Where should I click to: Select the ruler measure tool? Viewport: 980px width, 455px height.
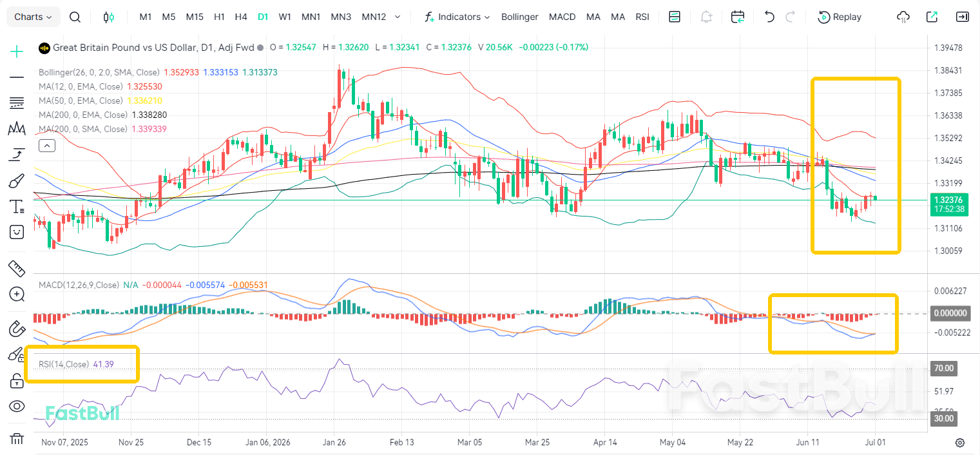17,268
